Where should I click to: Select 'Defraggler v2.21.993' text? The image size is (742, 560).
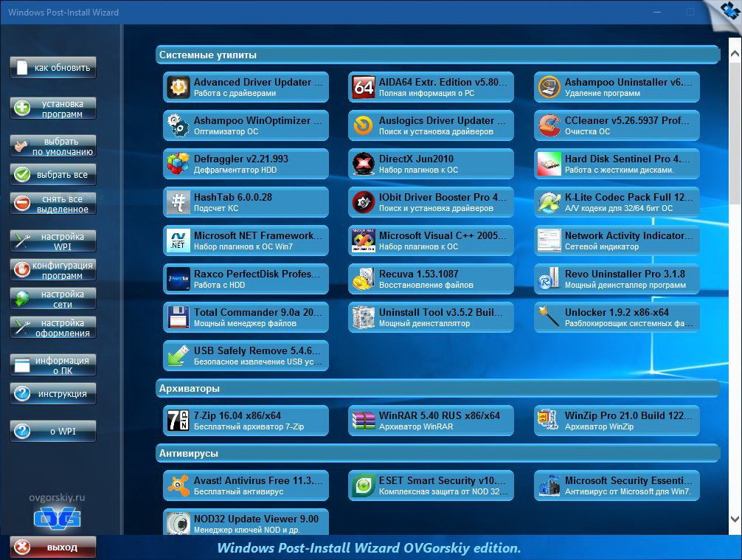point(241,159)
